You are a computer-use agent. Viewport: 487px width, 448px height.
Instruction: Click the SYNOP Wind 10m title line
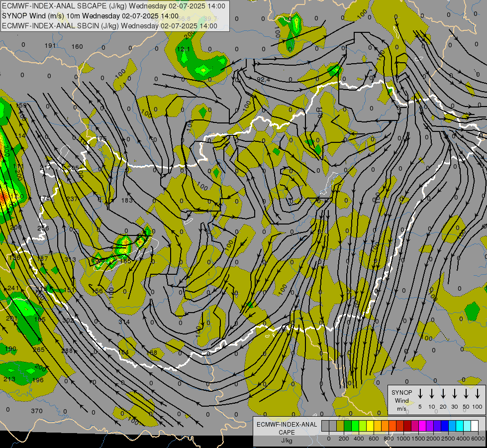(91, 16)
